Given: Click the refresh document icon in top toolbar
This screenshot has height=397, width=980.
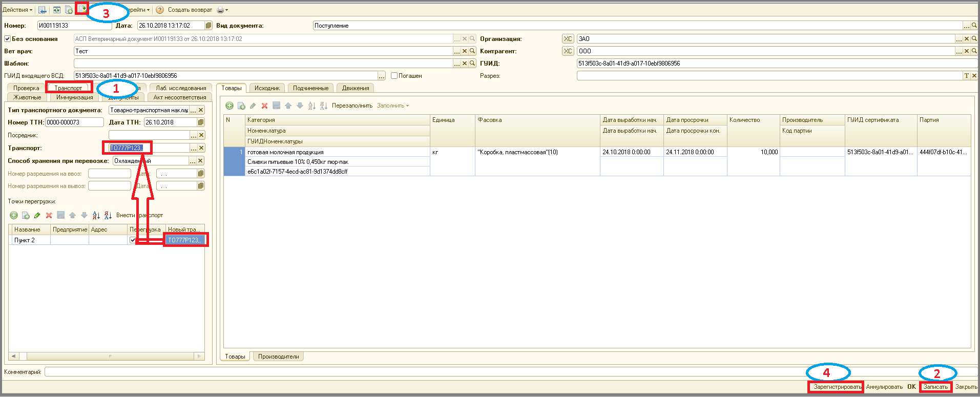Looking at the screenshot, I should pos(56,10).
